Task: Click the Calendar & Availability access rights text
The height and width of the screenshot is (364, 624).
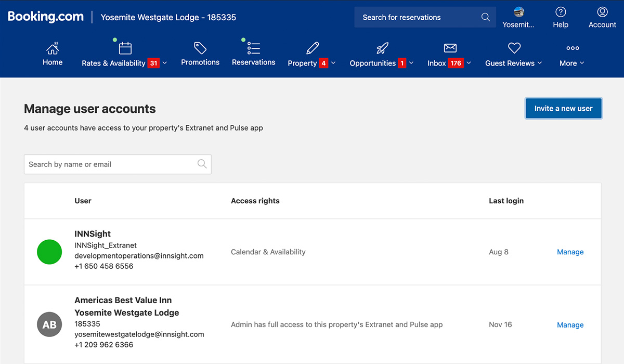Action: [268, 252]
